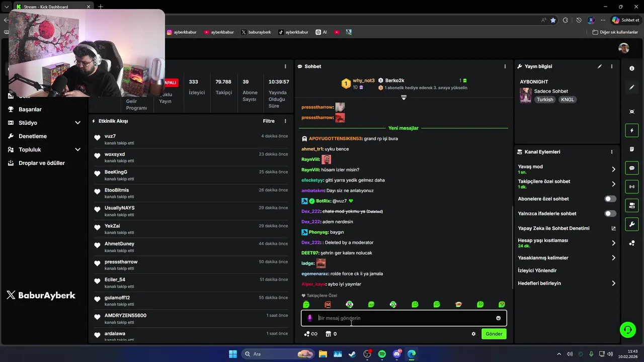
Task: Click Filtre in Etkinlik Akışı
Action: (x=269, y=121)
